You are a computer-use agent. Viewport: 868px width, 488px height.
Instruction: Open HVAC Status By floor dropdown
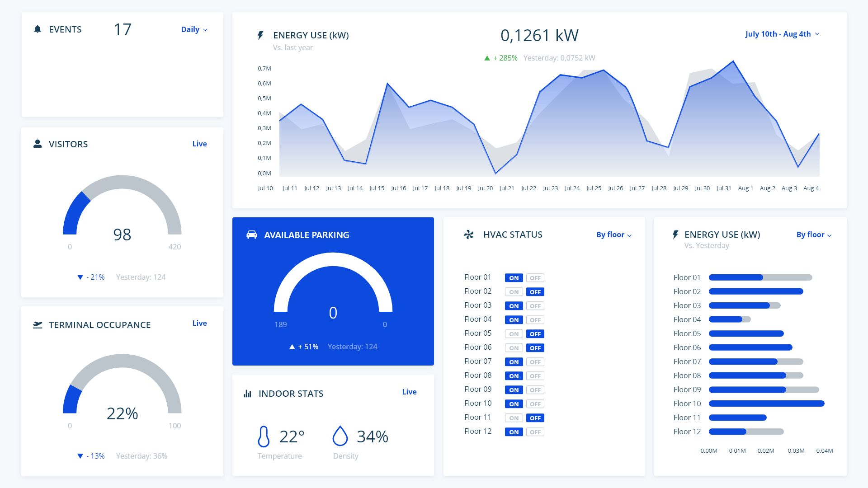(x=614, y=235)
